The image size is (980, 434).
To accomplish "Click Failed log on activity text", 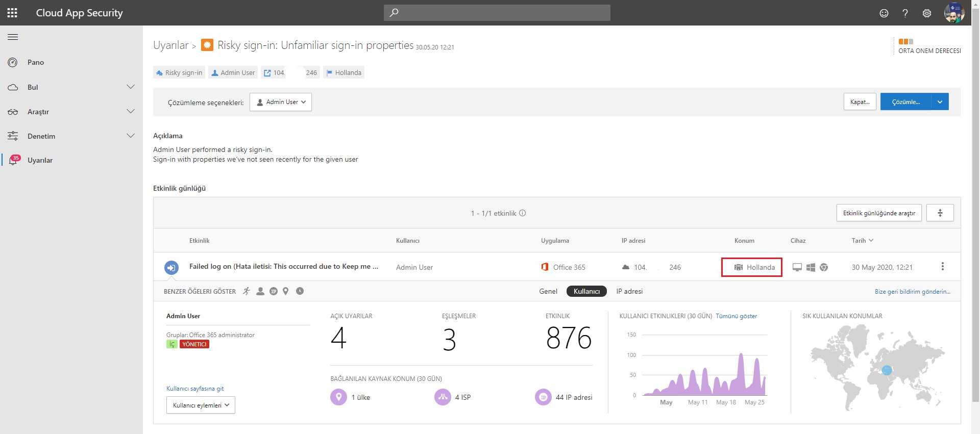I will [x=284, y=266].
